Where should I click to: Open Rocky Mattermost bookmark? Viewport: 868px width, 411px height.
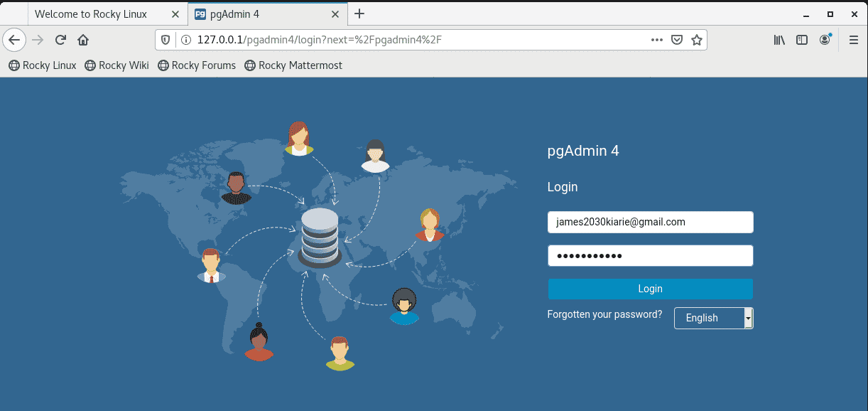pyautogui.click(x=293, y=65)
